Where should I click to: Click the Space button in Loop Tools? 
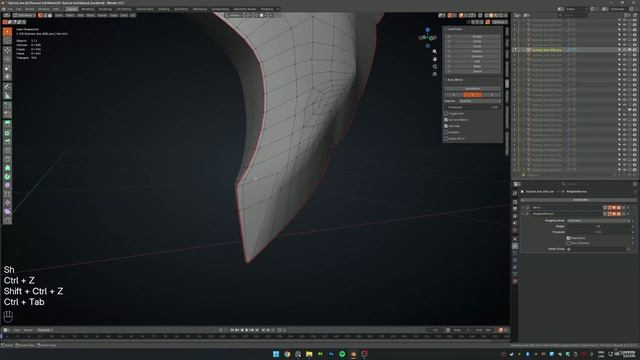(x=477, y=71)
